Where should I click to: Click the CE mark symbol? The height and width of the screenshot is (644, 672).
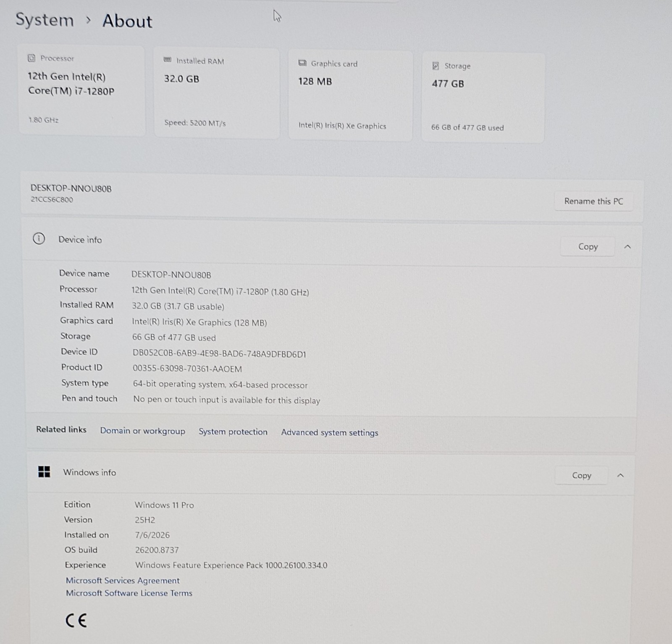(76, 620)
